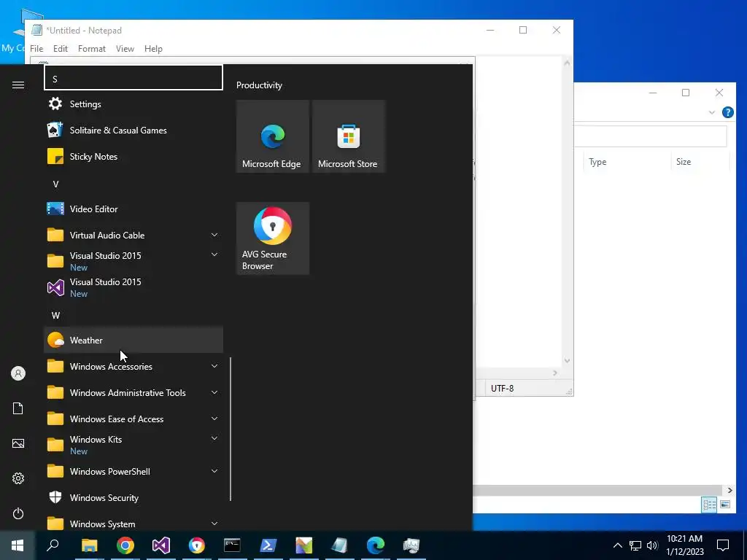Image resolution: width=747 pixels, height=560 pixels.
Task: Open Windows Security
Action: 133,497
